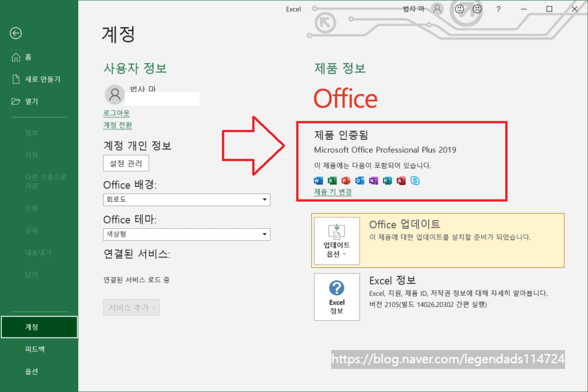The height and width of the screenshot is (392, 588).
Task: Click the Excel 정보 button
Action: 336,297
